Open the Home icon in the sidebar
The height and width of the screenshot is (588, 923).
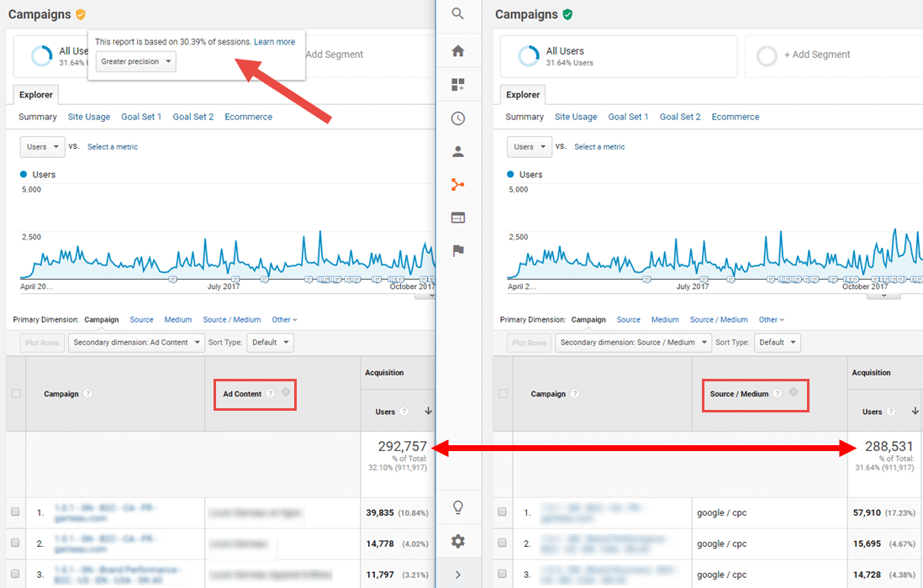coord(458,51)
